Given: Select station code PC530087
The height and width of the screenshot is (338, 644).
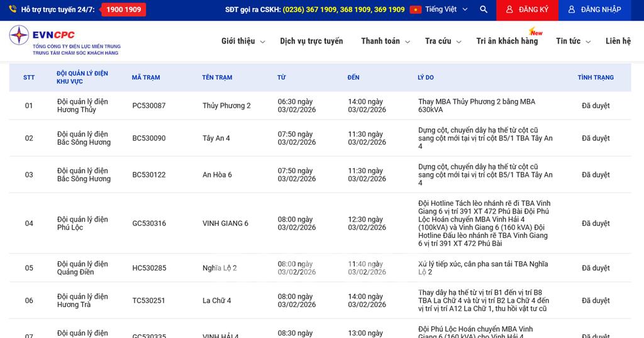Looking at the screenshot, I should tap(149, 106).
